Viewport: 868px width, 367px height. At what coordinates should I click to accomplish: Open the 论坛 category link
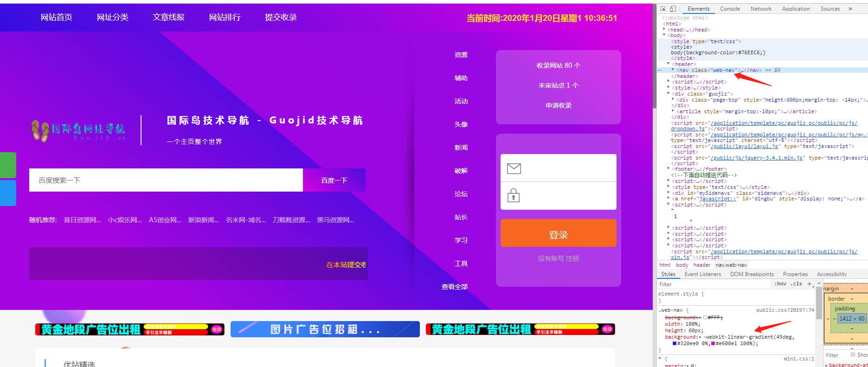(x=461, y=194)
